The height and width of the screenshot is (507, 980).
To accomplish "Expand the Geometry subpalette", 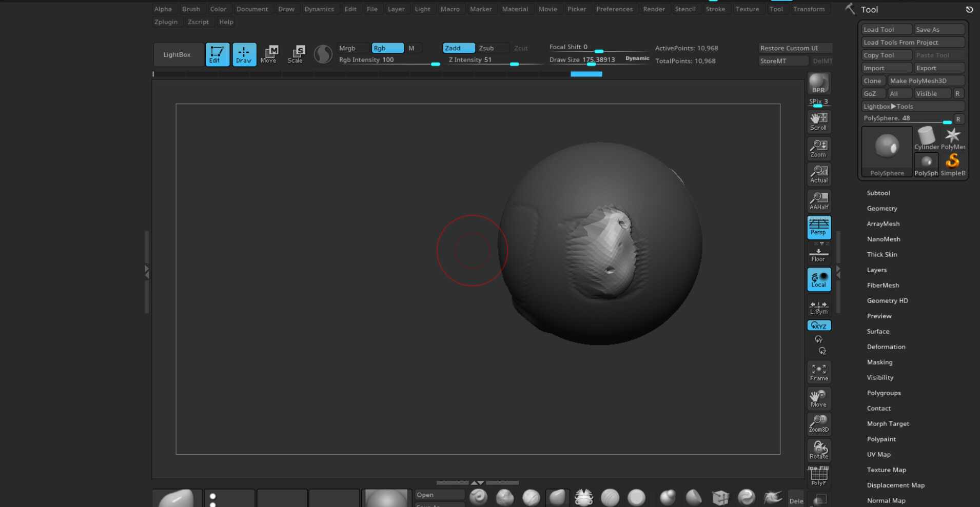I will [882, 209].
